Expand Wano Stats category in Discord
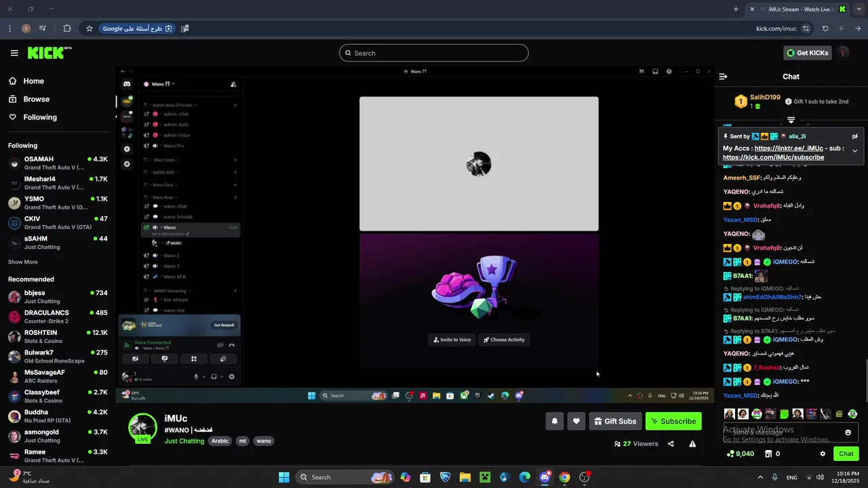Viewport: 868px width, 488px height. [x=164, y=160]
